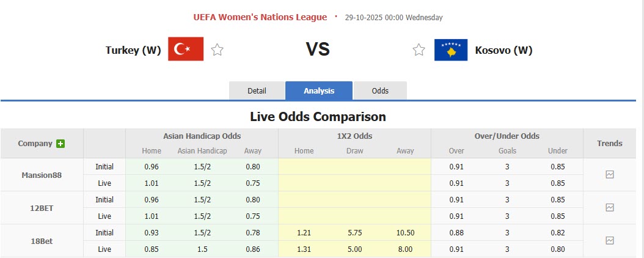Click the Kosovo flag icon
The height and width of the screenshot is (258, 644).
(x=451, y=50)
